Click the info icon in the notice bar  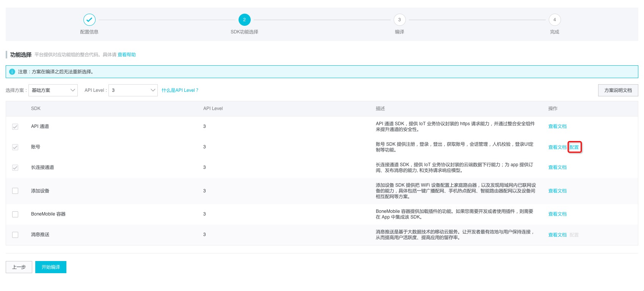[x=12, y=72]
